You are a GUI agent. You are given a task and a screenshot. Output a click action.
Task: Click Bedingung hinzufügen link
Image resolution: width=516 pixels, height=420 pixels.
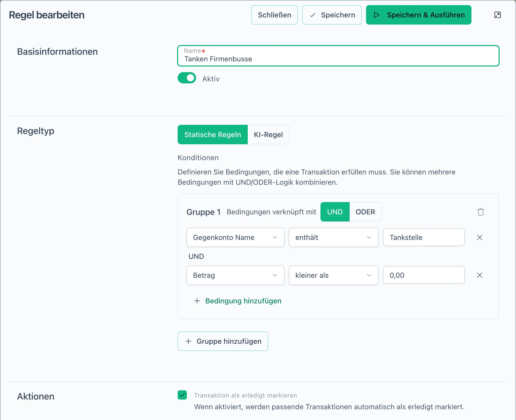[x=238, y=301]
